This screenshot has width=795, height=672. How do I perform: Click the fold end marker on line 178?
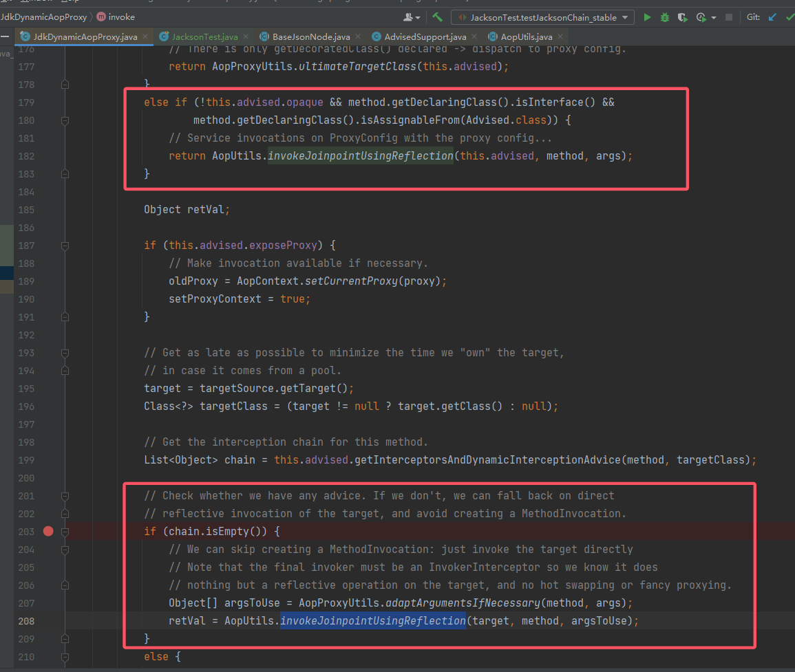click(65, 85)
